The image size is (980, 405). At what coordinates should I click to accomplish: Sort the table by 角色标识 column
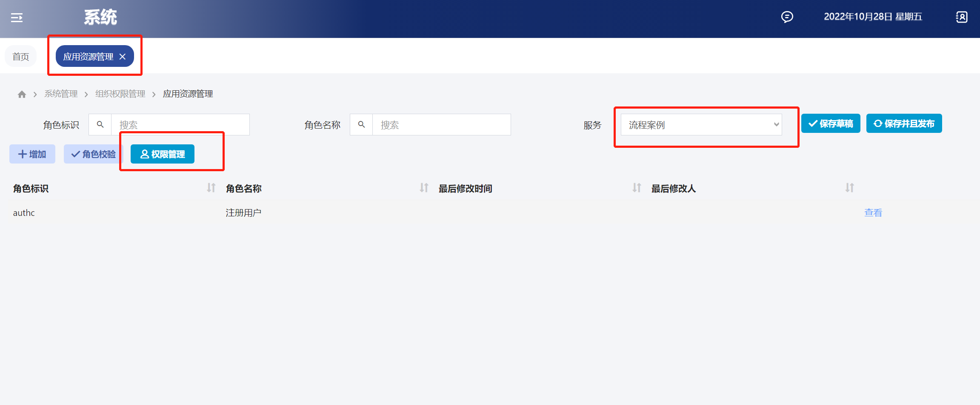point(211,188)
